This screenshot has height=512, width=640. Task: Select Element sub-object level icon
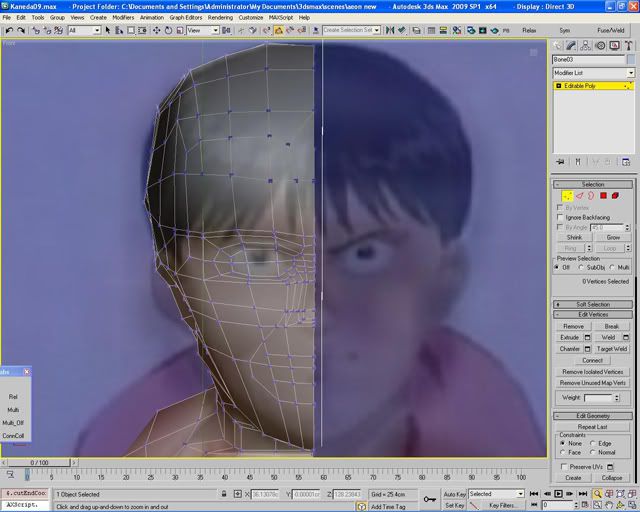click(x=615, y=196)
